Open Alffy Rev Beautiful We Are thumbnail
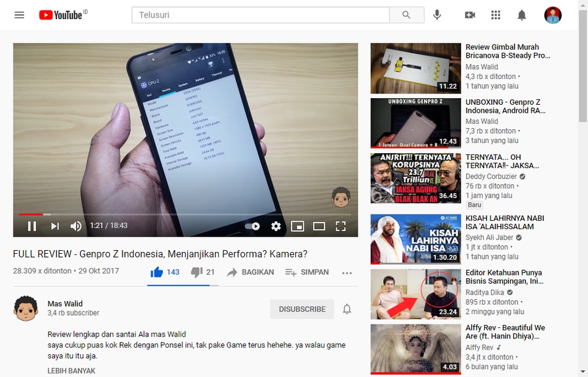This screenshot has height=377, width=588. pos(415,349)
